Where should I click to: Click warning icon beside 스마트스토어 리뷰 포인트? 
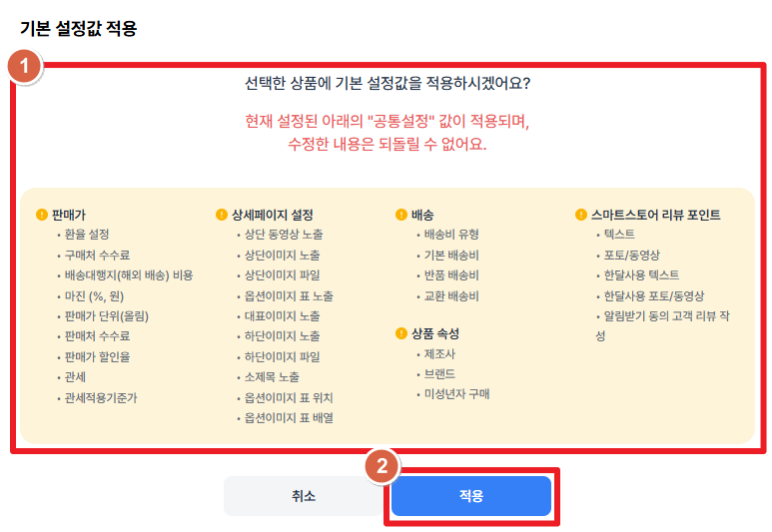point(581,215)
